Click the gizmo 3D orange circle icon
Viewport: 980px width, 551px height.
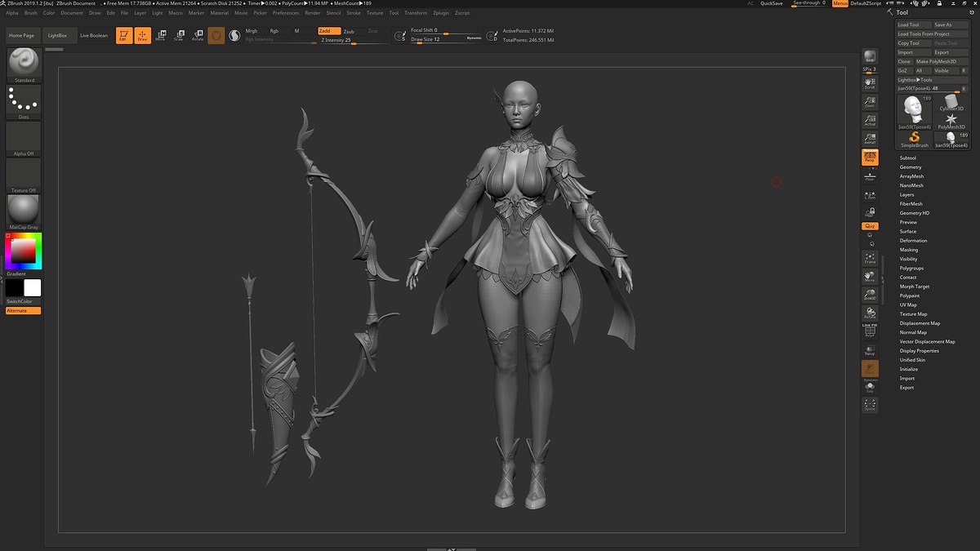[x=216, y=35]
